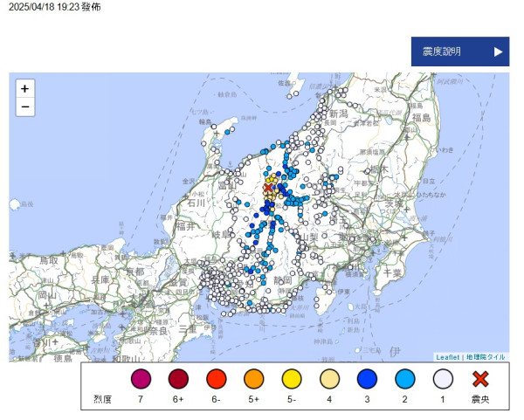Click the 京都 label on the map
Viewport: 524px width, 420px height.
point(135,272)
